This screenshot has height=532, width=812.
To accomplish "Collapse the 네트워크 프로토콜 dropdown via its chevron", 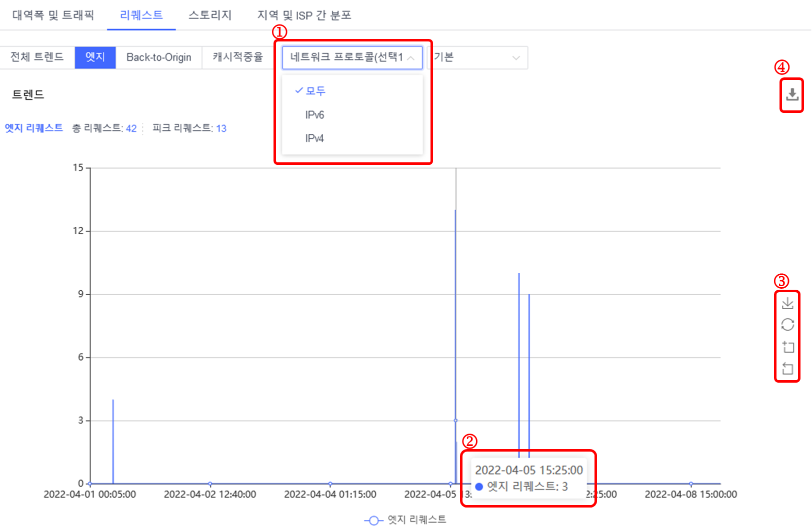I will click(x=410, y=57).
